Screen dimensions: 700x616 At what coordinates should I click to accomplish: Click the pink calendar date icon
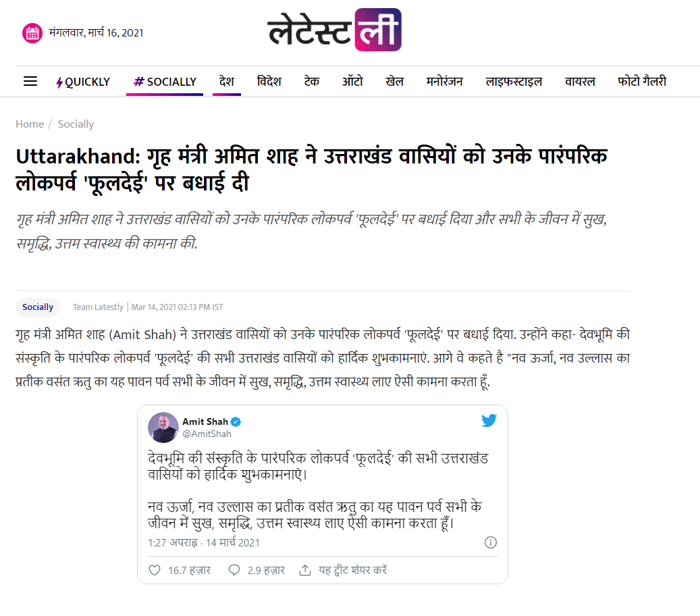pos(32,33)
